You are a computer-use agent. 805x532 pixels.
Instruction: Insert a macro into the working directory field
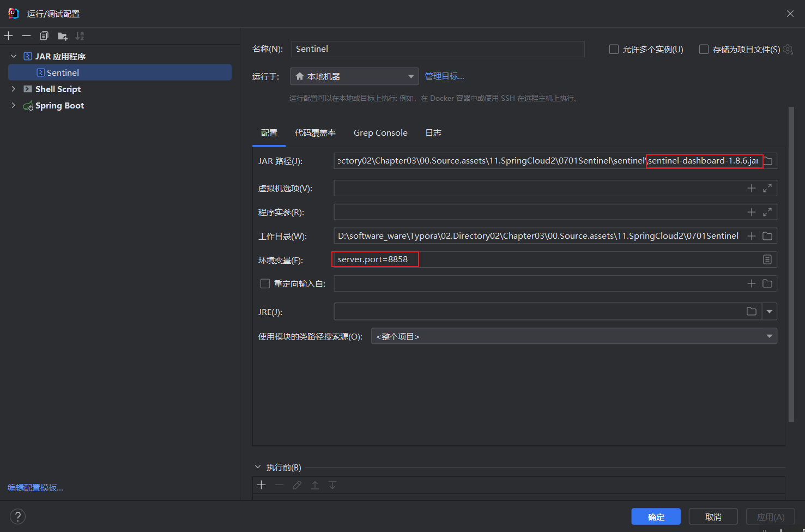(752, 236)
